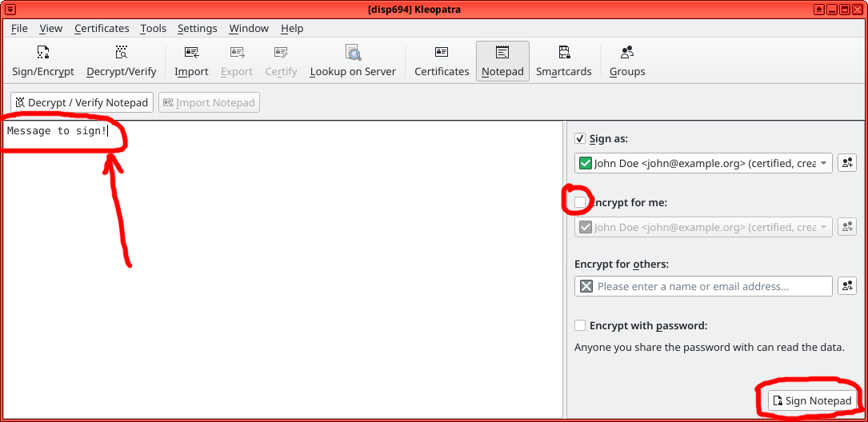Open the Sign/Encrypt toolbar tool
868x422 pixels.
(x=43, y=61)
